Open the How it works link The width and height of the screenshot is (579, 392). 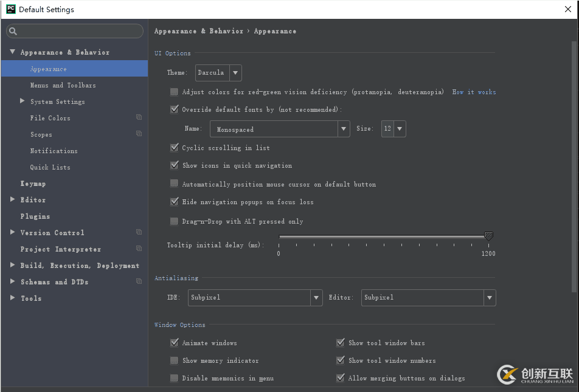(474, 92)
